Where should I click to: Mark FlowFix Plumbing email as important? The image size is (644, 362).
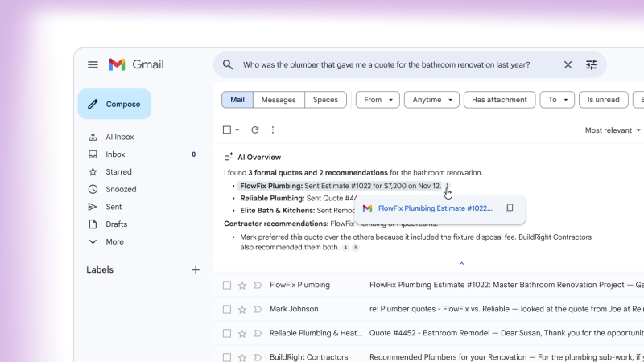(x=258, y=286)
